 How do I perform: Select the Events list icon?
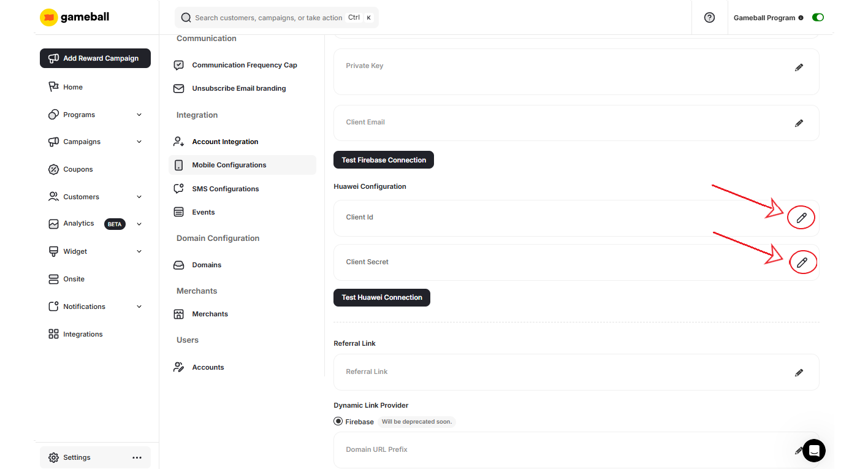pos(178,212)
